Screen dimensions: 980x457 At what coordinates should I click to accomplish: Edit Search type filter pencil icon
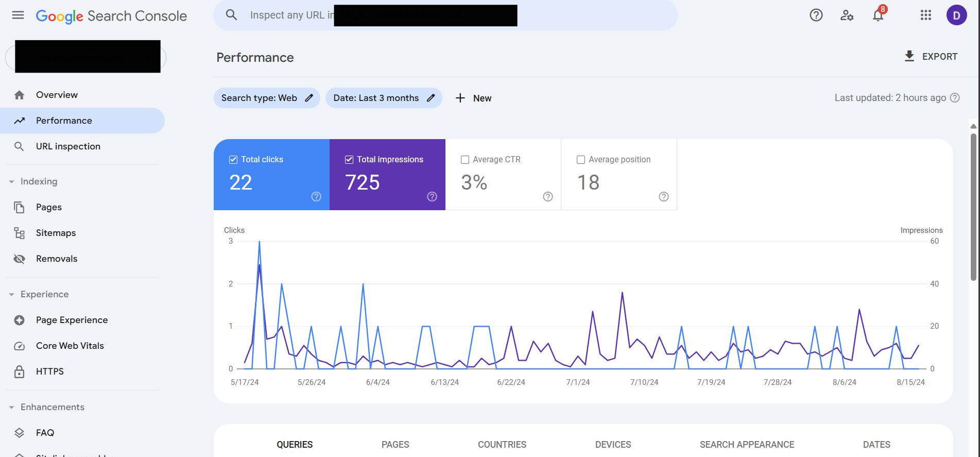[309, 98]
